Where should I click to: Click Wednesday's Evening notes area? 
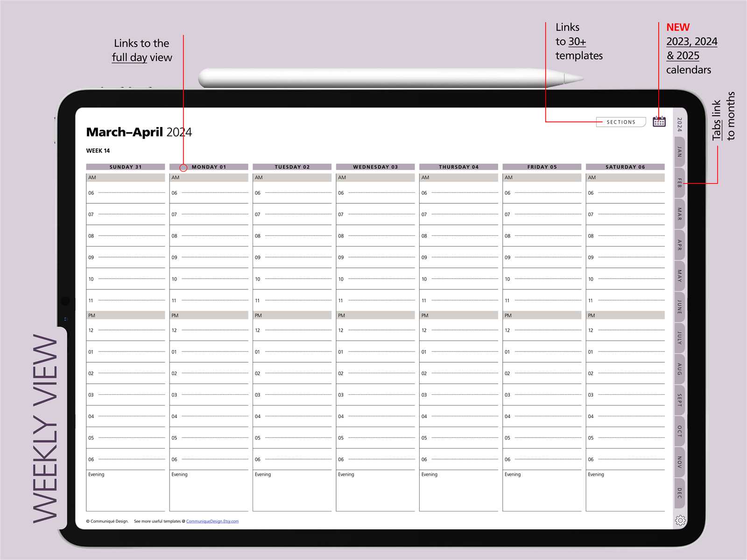pos(375,490)
